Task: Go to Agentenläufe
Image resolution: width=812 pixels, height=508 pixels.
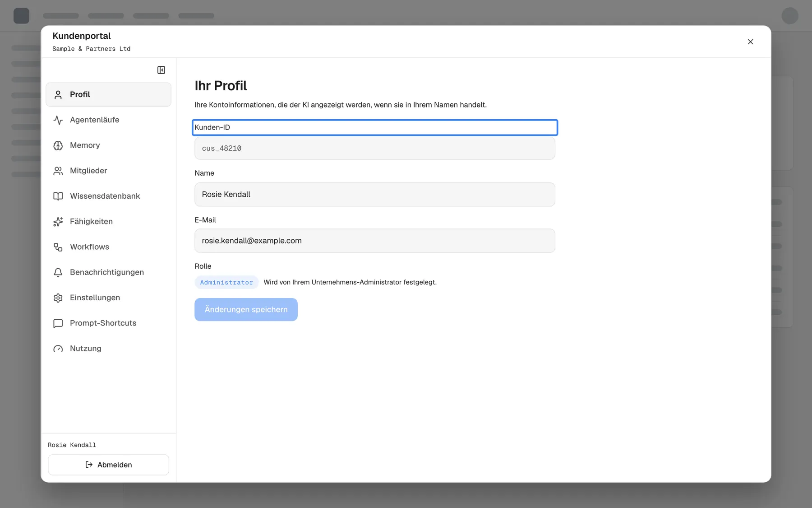Action: point(108,120)
